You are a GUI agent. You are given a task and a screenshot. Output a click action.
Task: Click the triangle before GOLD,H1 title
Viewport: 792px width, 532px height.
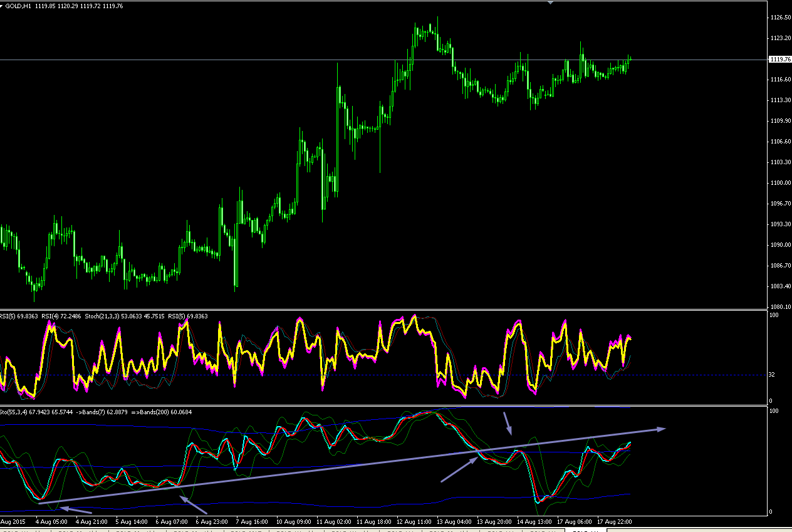click(x=2, y=5)
